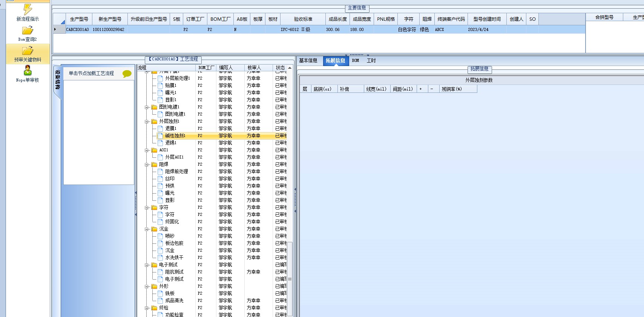644x317 pixels.
Task: Select the 外层AOI1 process node
Action: tap(174, 157)
